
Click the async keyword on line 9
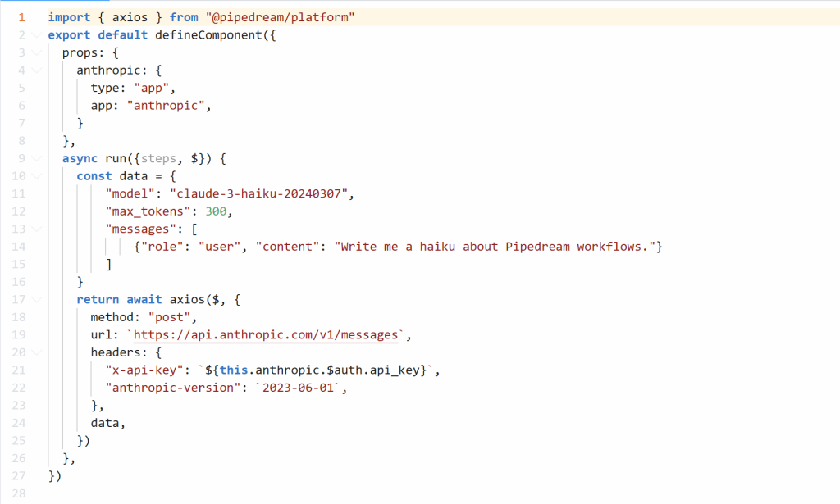pyautogui.click(x=80, y=159)
